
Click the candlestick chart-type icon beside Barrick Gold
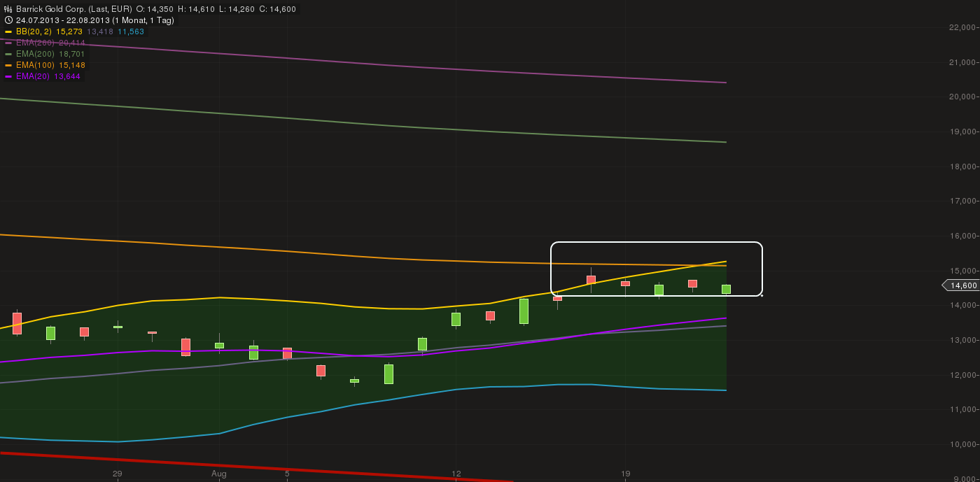tap(8, 9)
